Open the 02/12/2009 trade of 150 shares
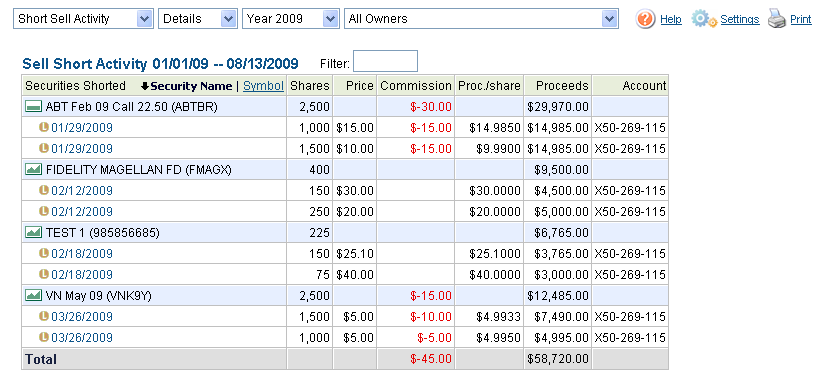This screenshot has height=385, width=831. [82, 191]
